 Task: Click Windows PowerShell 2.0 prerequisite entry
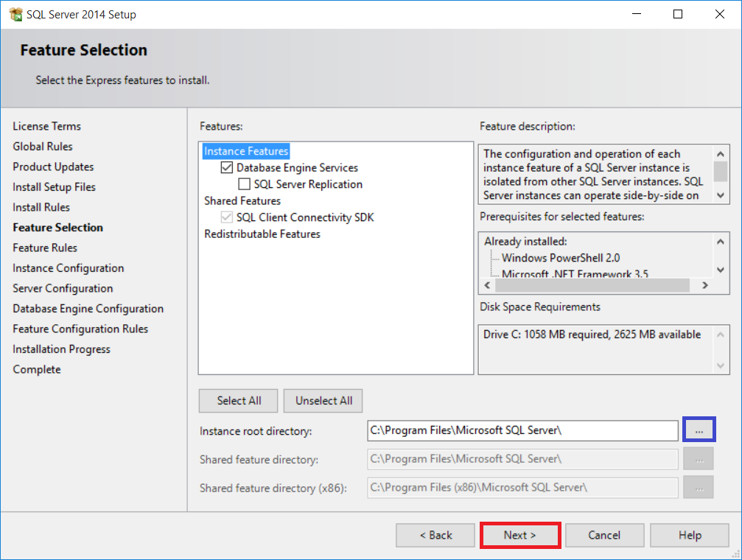pos(561,258)
